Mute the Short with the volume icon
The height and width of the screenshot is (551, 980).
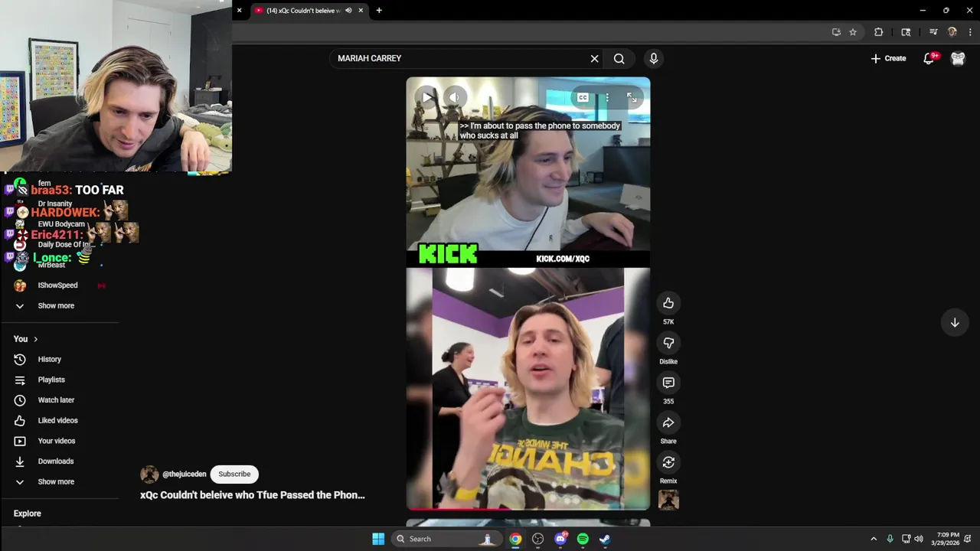pyautogui.click(x=455, y=97)
